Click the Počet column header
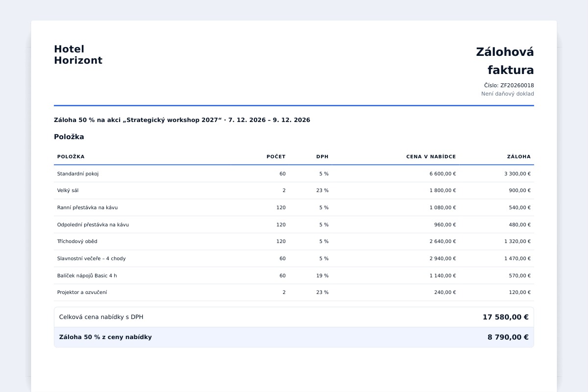 (276, 157)
